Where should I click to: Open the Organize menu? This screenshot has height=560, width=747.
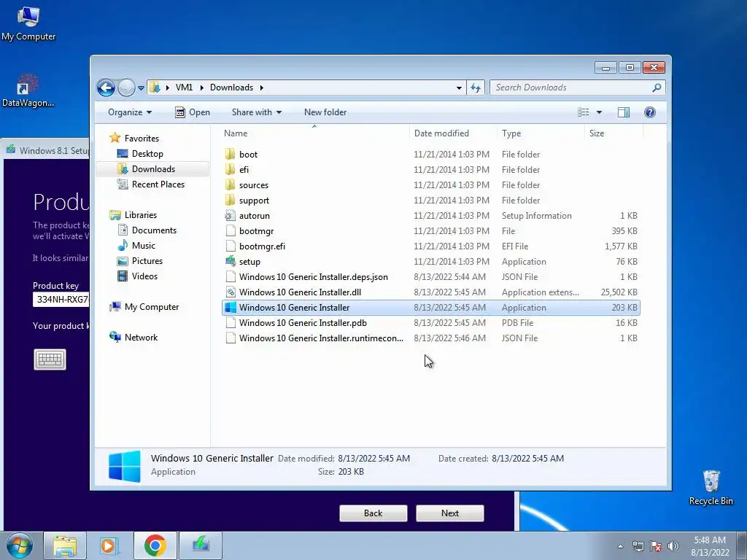tap(130, 112)
